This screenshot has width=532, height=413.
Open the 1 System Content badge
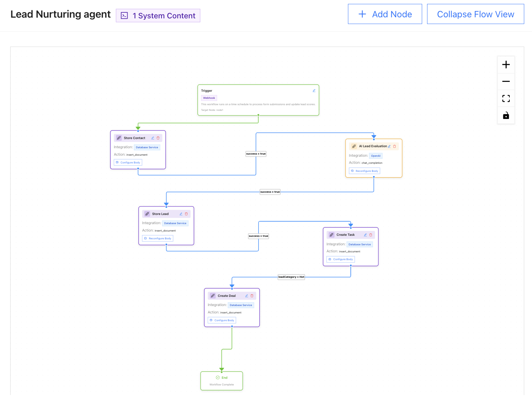click(158, 16)
